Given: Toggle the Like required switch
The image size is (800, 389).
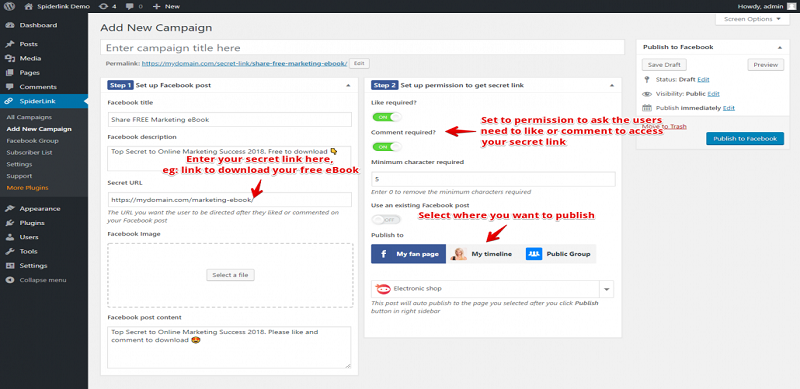Looking at the screenshot, I should (387, 117).
